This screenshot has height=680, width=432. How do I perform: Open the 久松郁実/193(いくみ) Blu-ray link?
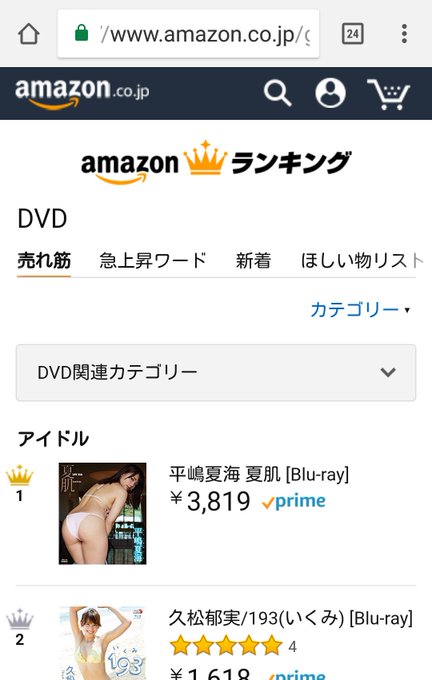[291, 618]
